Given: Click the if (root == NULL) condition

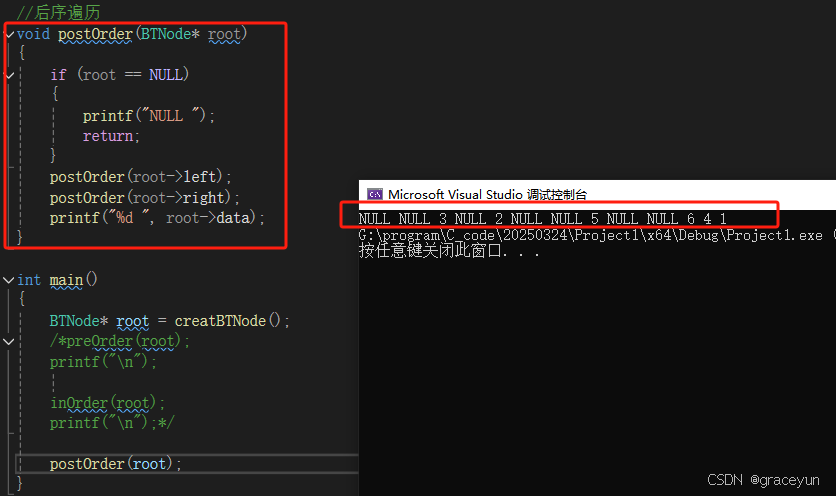Looking at the screenshot, I should point(119,75).
